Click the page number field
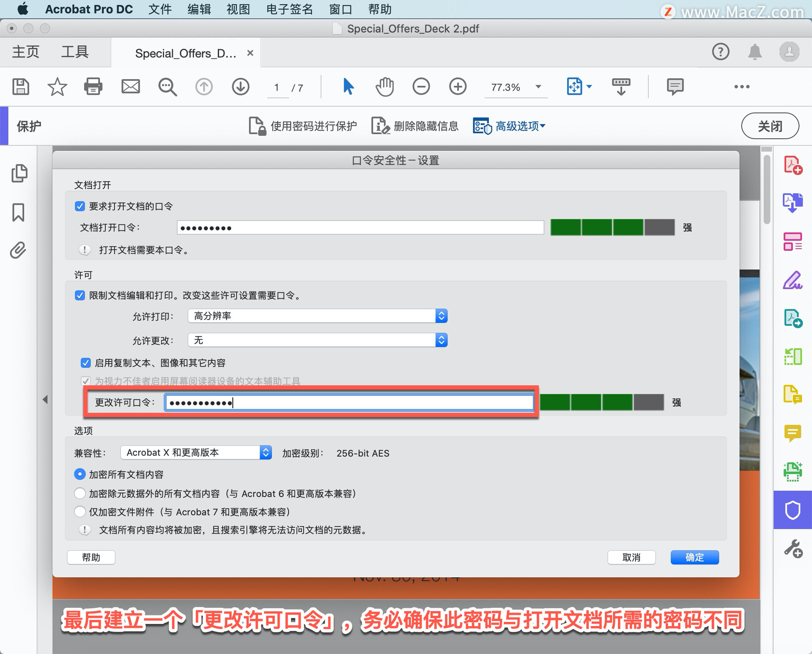The image size is (812, 654). pos(277,88)
